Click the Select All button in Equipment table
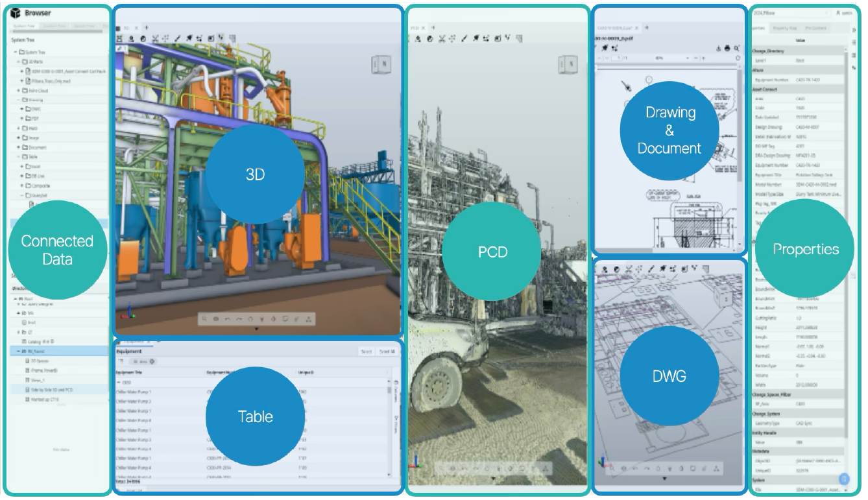This screenshot has width=868, height=500. (387, 351)
